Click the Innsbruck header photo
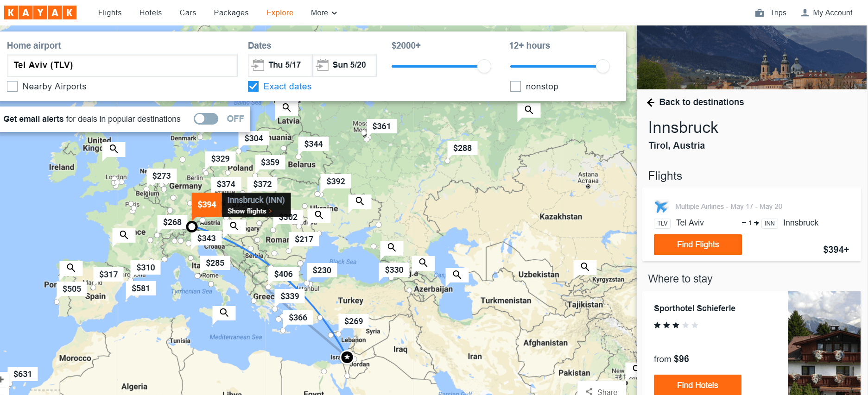Viewport: 868px width, 395px height. point(752,57)
